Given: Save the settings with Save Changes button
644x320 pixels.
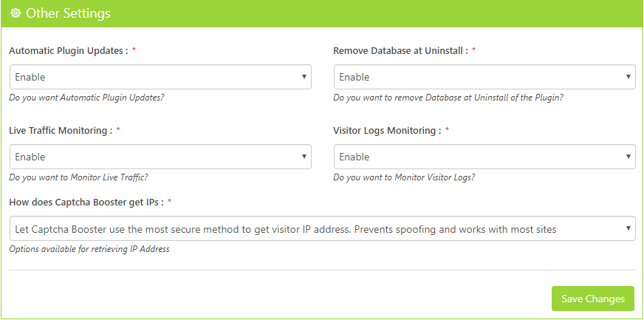Looking at the screenshot, I should pos(592,299).
